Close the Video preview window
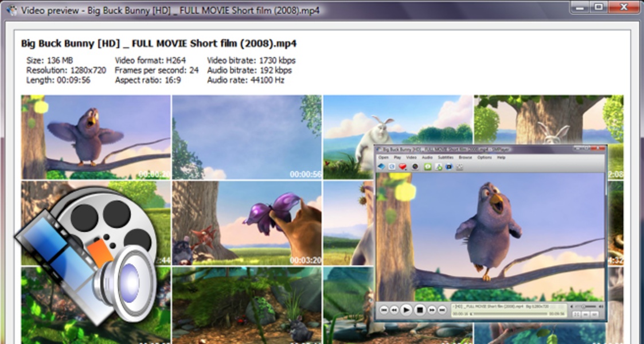 tap(623, 6)
